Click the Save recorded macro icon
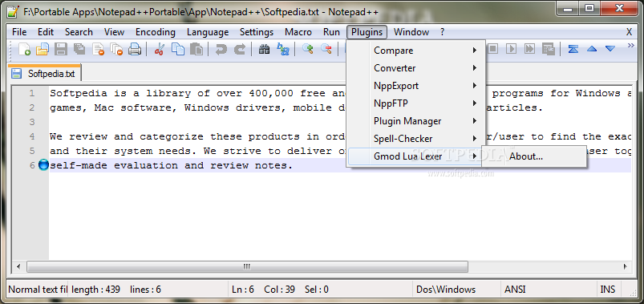 click(548, 49)
